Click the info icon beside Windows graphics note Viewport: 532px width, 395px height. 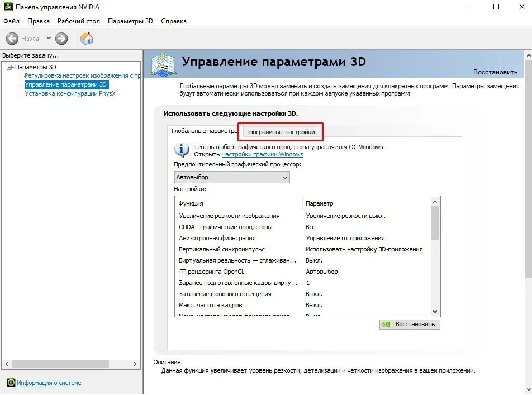click(182, 150)
